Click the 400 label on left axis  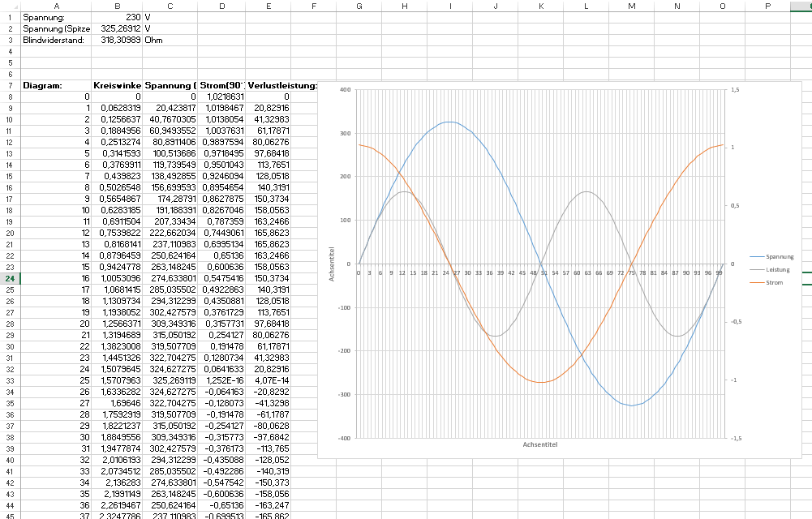tap(346, 89)
